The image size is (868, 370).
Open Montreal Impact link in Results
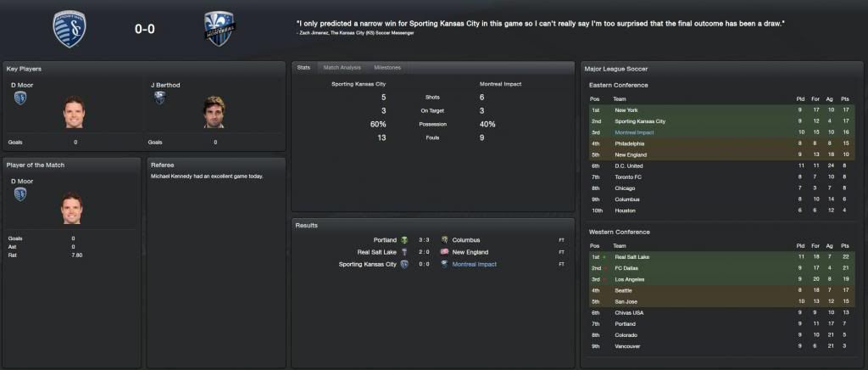(x=474, y=264)
